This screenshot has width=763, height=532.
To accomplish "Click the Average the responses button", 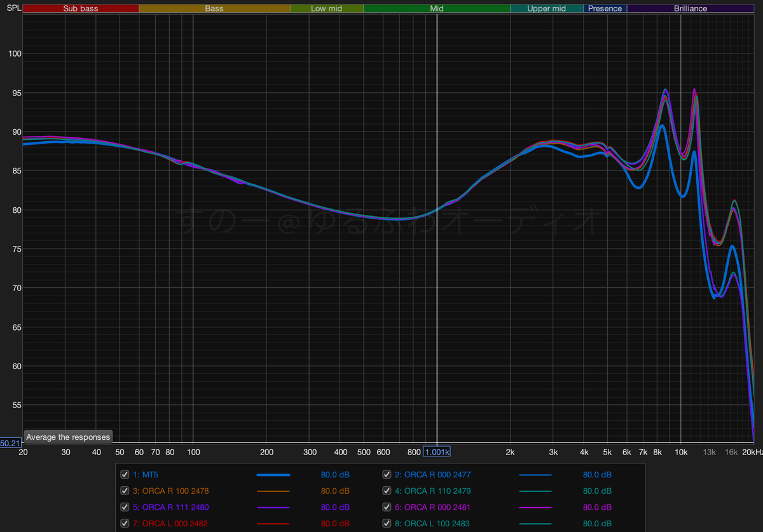I will [x=68, y=437].
